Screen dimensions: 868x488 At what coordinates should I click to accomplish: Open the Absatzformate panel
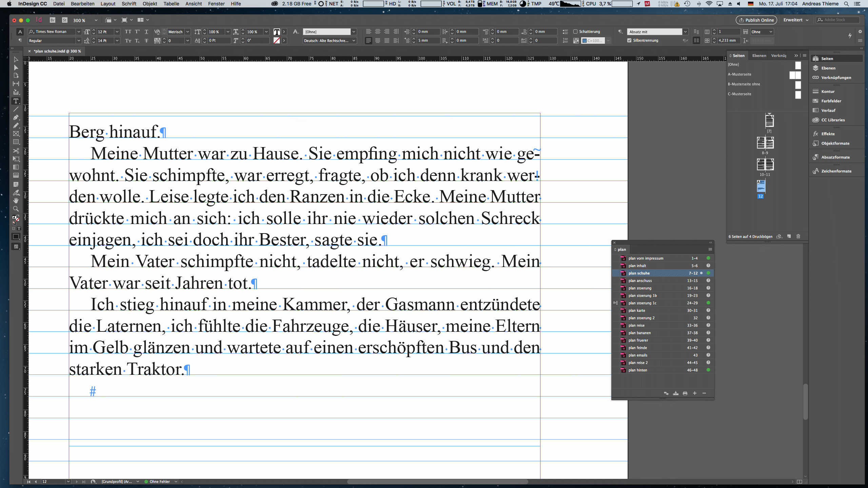[x=835, y=157]
